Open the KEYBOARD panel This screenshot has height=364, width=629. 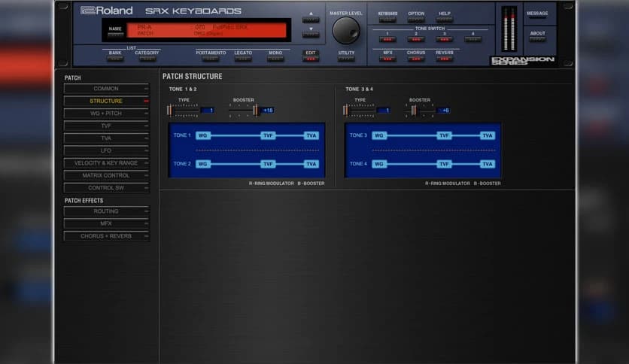tap(387, 20)
